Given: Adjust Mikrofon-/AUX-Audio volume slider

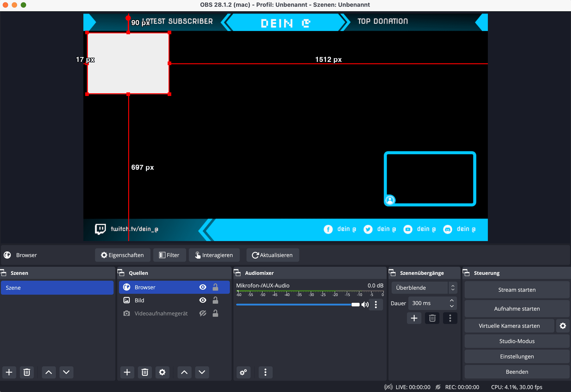Looking at the screenshot, I should (x=298, y=305).
